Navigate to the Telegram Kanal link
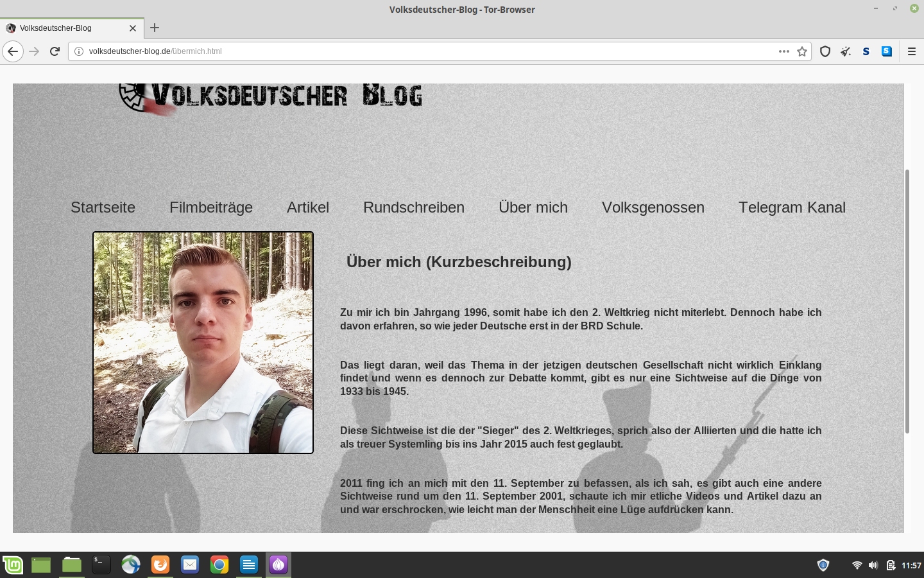The height and width of the screenshot is (578, 924). click(x=791, y=207)
